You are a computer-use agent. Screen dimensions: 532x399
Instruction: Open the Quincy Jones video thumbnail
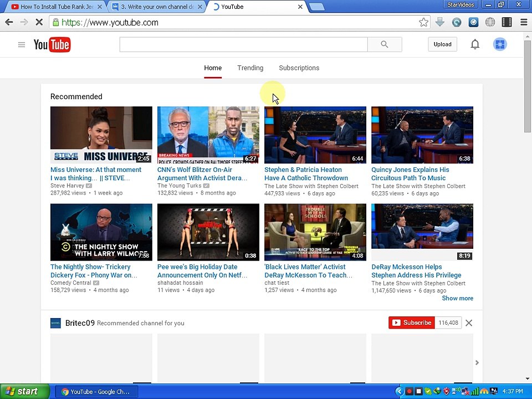tap(422, 135)
